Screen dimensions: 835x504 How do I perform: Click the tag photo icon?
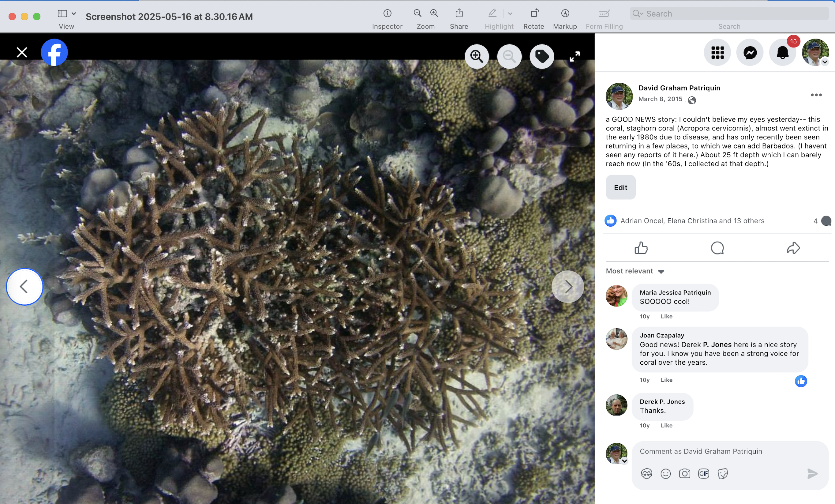(x=541, y=56)
